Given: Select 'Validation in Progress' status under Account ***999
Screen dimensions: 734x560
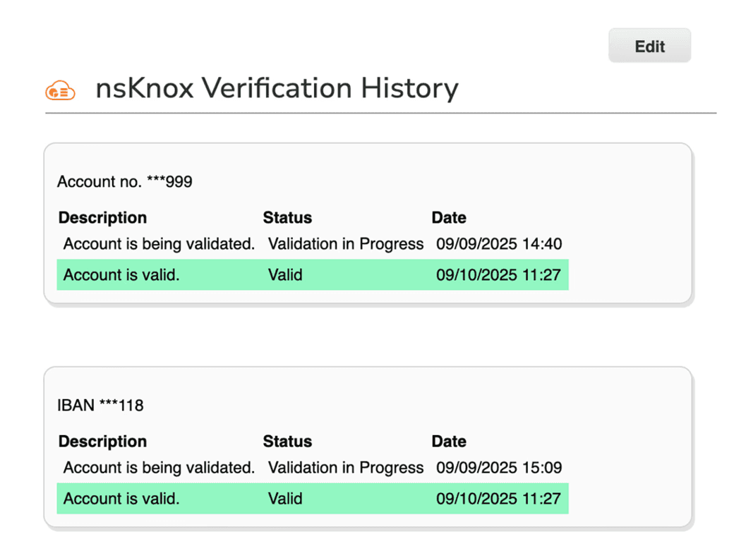Looking at the screenshot, I should coord(345,244).
